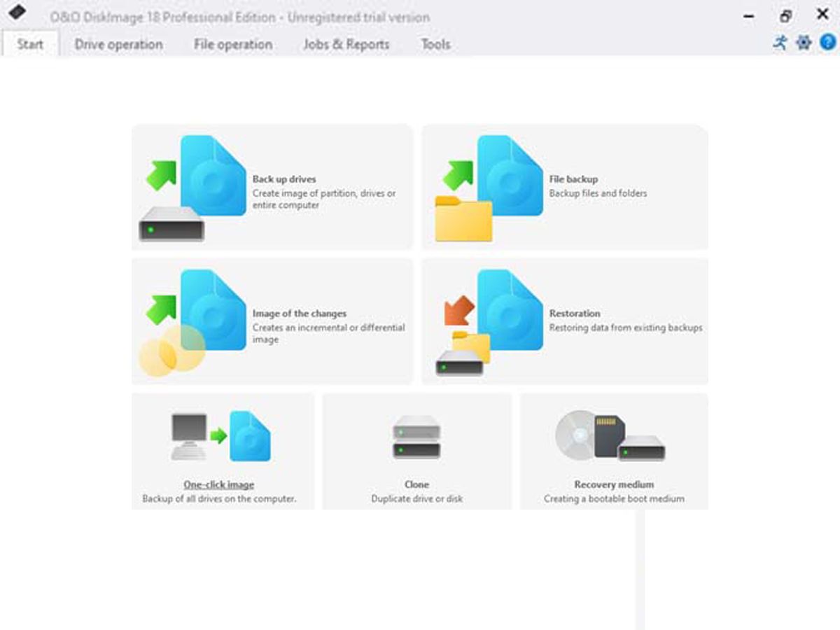Open the Tools tab
Screen dimensions: 840x630
coord(435,44)
